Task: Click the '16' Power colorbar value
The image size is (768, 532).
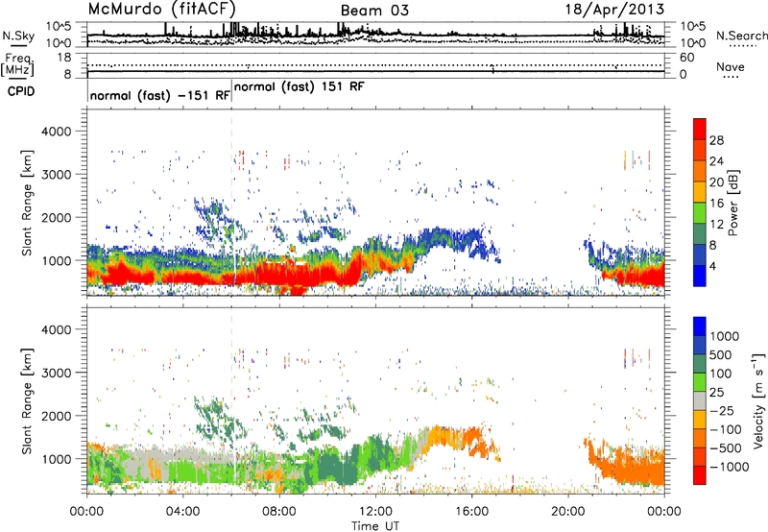Action: point(716,204)
